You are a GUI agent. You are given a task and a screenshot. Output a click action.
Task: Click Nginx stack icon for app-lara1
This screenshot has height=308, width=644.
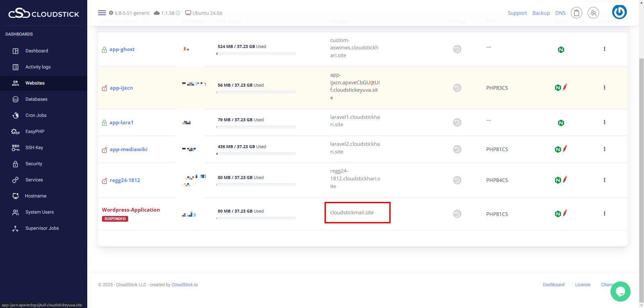(x=561, y=123)
